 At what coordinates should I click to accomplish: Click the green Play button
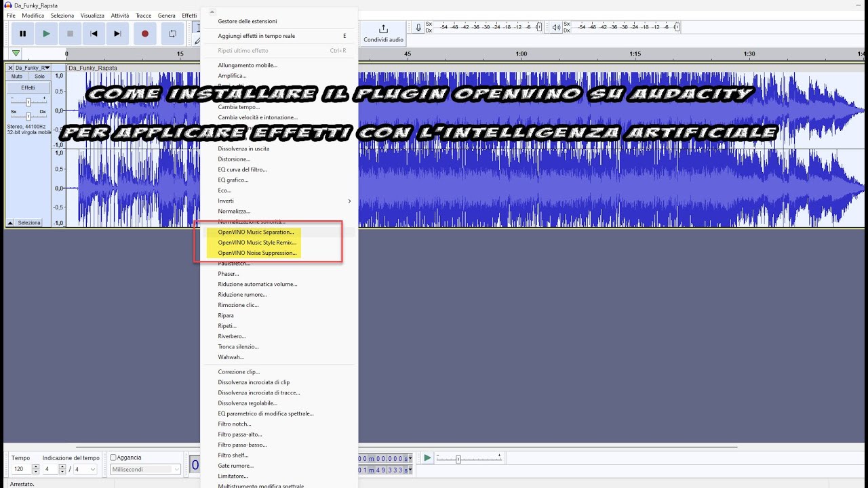[46, 33]
